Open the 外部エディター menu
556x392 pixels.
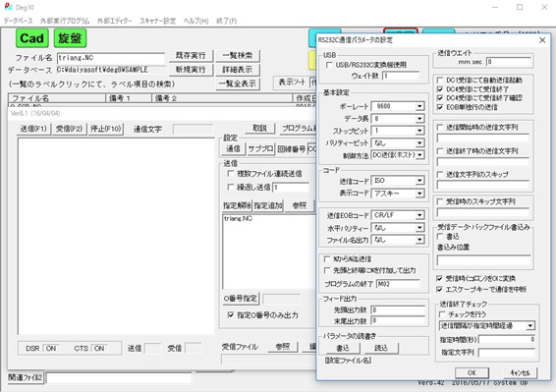115,21
